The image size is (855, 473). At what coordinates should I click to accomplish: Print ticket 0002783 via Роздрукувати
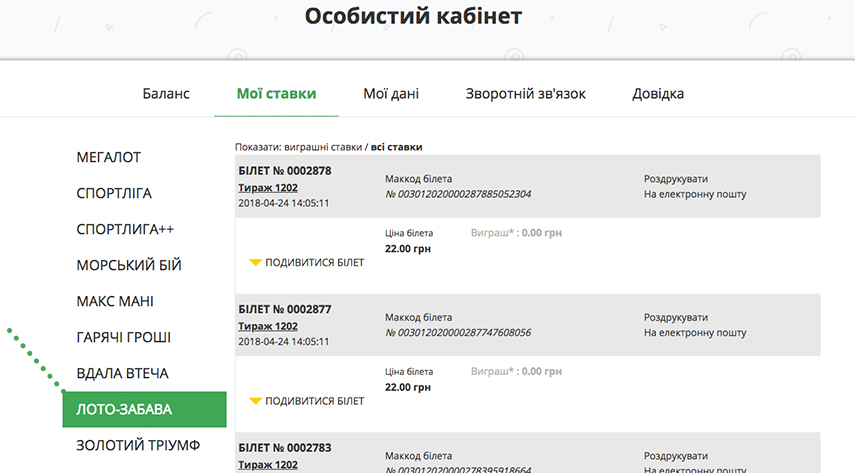676,456
